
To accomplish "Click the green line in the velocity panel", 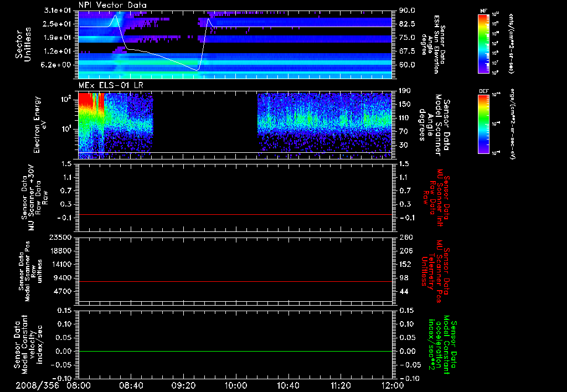I will (235, 351).
